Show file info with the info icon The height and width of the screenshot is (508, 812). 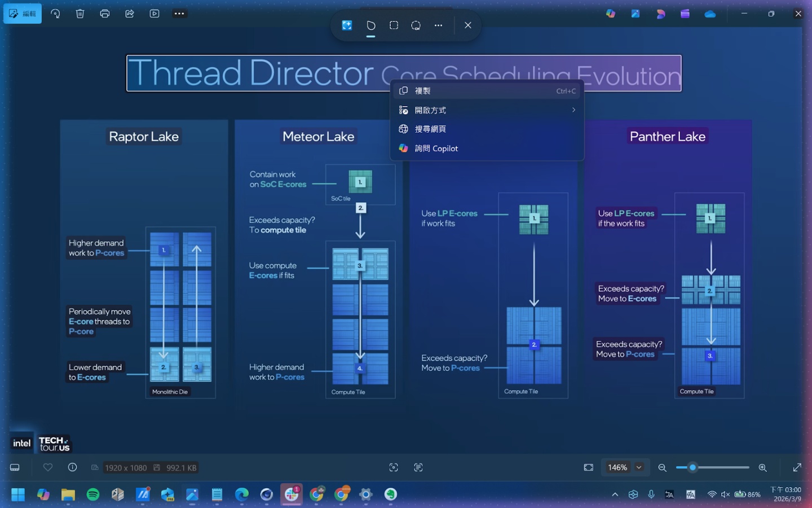pos(72,467)
